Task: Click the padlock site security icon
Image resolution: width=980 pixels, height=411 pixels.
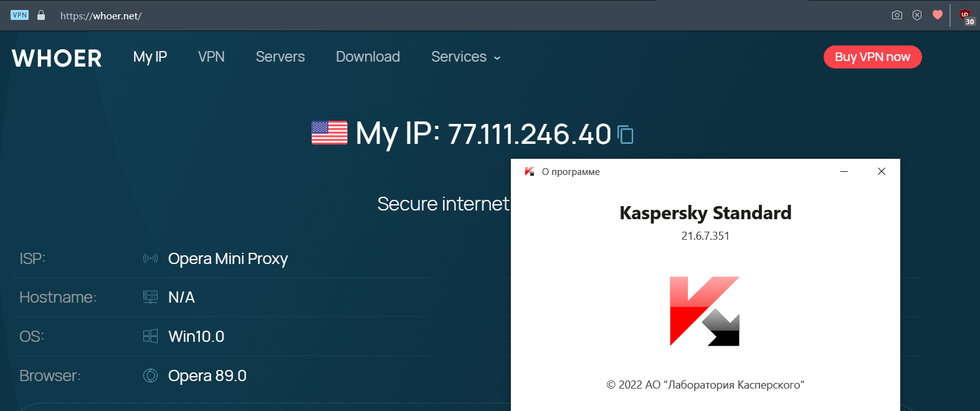Action: (x=41, y=15)
